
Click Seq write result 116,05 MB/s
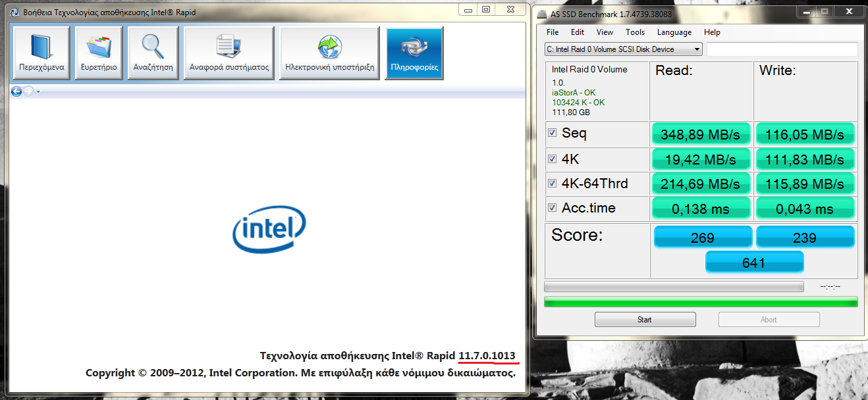(805, 135)
